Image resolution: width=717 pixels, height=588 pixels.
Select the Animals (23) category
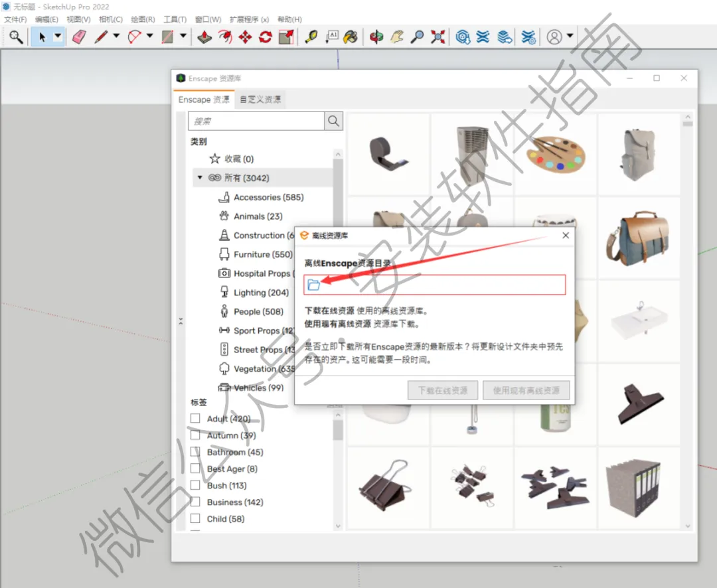pyautogui.click(x=250, y=216)
